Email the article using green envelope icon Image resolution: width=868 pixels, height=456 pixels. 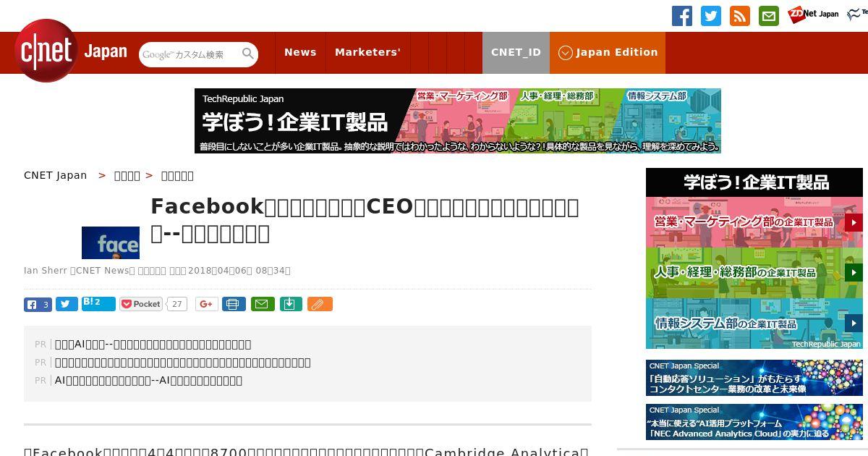point(263,305)
